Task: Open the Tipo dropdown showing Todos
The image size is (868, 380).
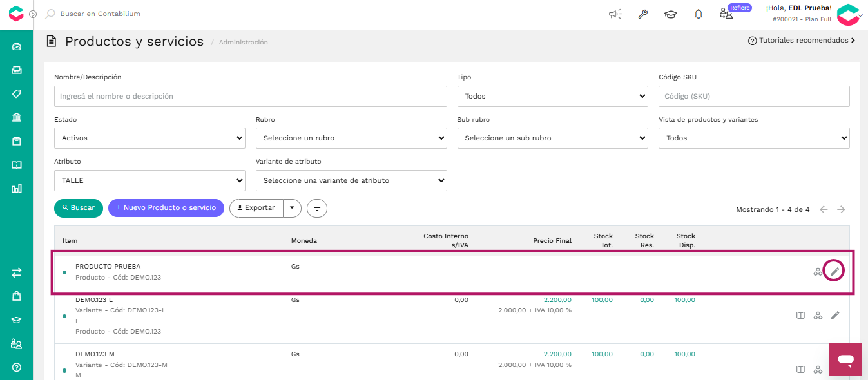Action: (x=552, y=96)
